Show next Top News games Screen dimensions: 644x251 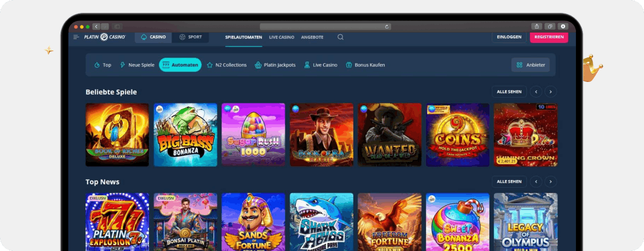pyautogui.click(x=551, y=182)
